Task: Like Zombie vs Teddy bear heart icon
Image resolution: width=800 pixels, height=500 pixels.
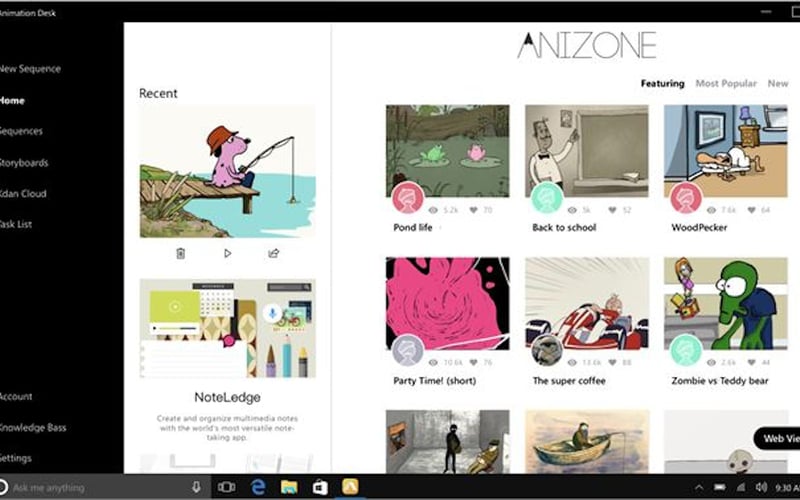Action: point(751,362)
